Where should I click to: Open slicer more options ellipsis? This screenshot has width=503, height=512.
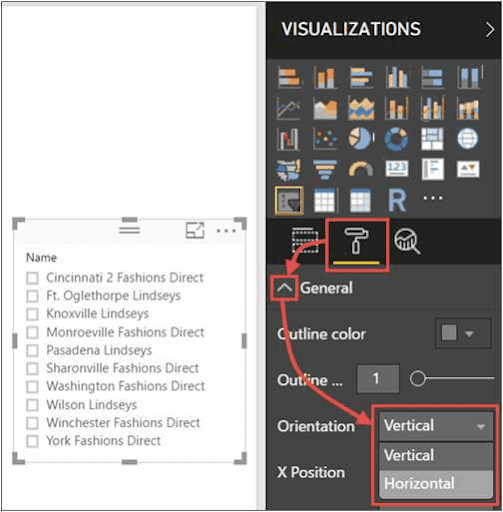coord(226,231)
